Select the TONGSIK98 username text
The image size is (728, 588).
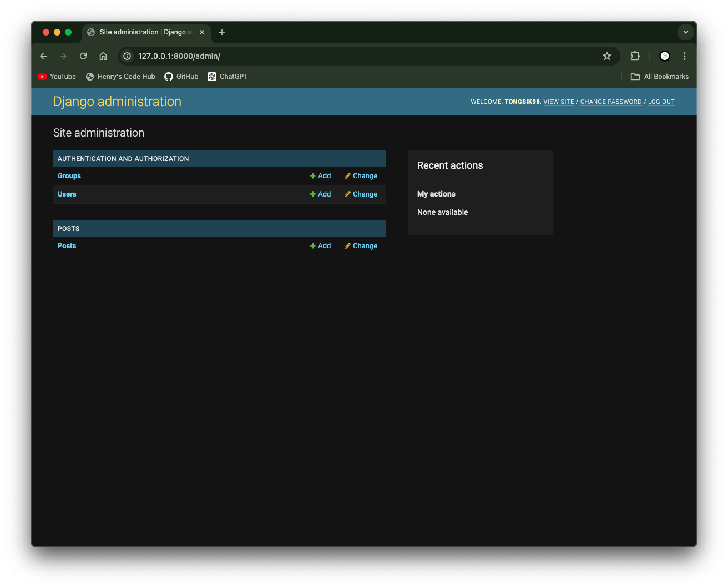[x=522, y=102]
